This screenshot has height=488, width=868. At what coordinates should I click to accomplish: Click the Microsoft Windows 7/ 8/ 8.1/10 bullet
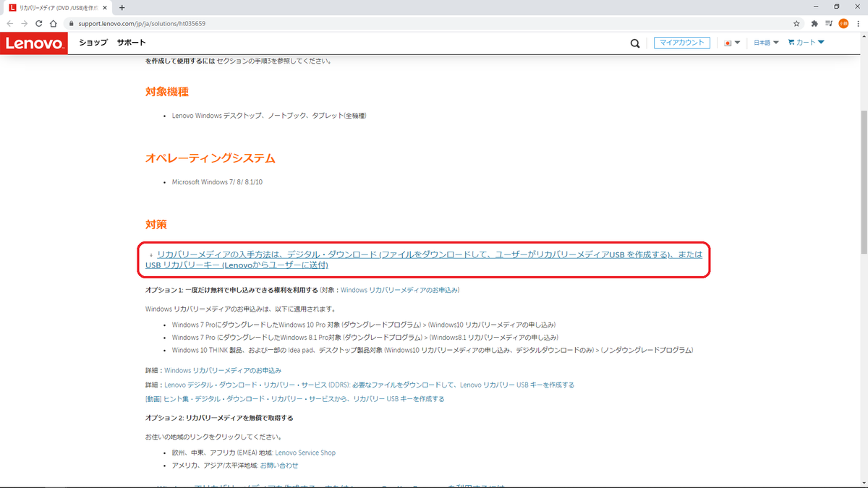(x=217, y=181)
